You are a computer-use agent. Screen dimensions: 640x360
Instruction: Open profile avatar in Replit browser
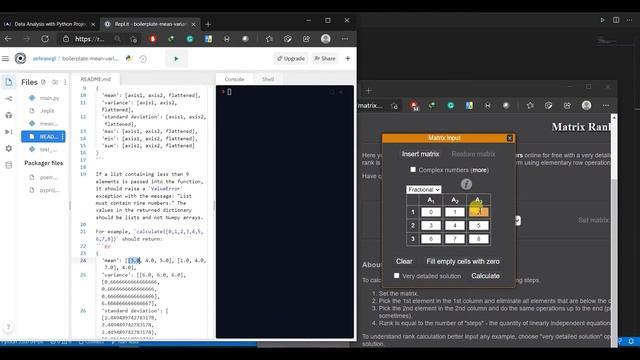coord(325,39)
